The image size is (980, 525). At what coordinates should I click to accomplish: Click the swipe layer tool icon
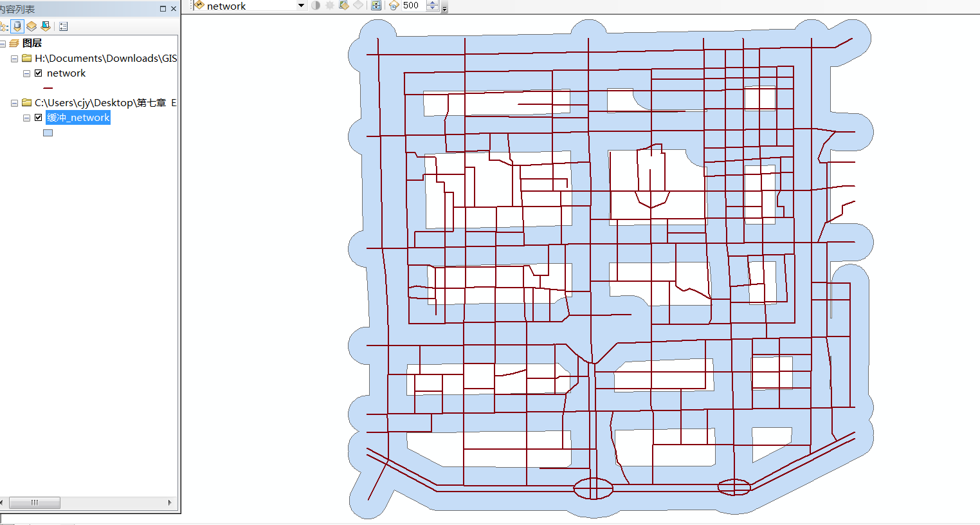coord(344,6)
